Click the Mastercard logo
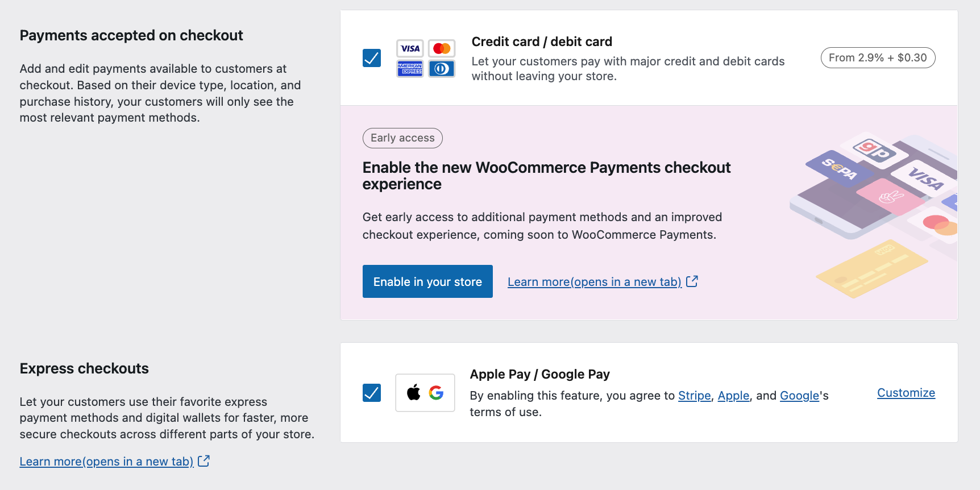 point(441,48)
